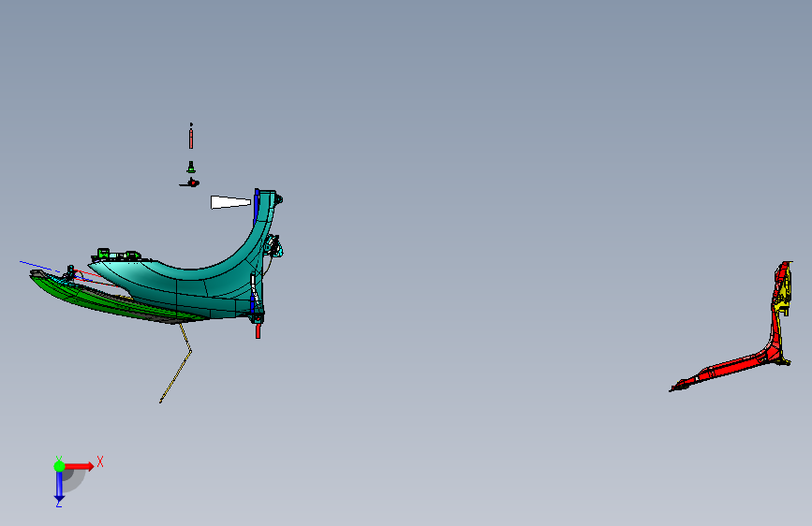Select the white cone-shaped part
This screenshot has height=526, width=812.
pyautogui.click(x=230, y=202)
